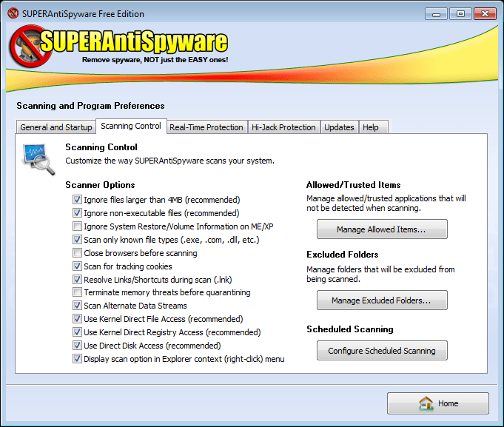504x427 pixels.
Task: Click the house icon on Home button
Action: point(426,403)
